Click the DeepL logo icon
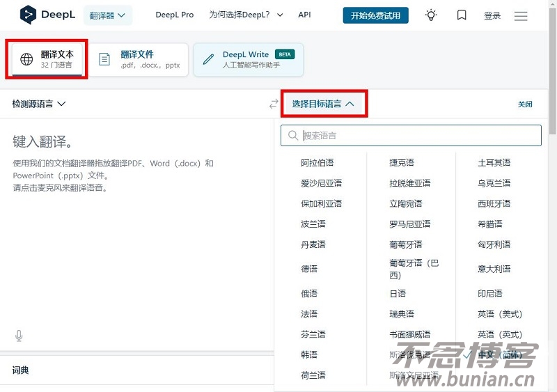Image resolution: width=557 pixels, height=392 pixels. click(28, 15)
